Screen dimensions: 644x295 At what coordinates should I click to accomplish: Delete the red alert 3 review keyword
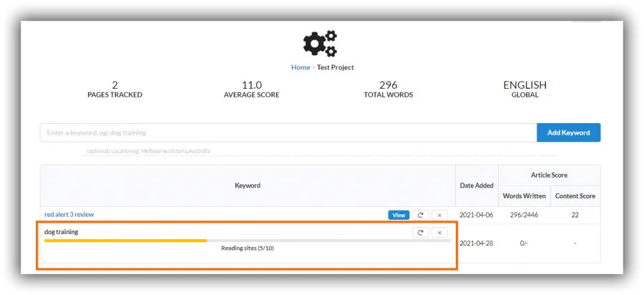pyautogui.click(x=439, y=215)
